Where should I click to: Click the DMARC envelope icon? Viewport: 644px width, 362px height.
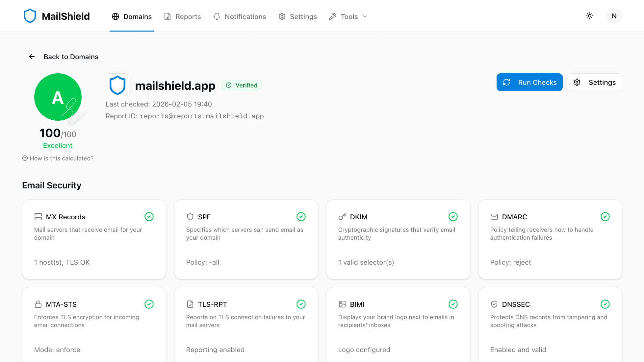[494, 217]
